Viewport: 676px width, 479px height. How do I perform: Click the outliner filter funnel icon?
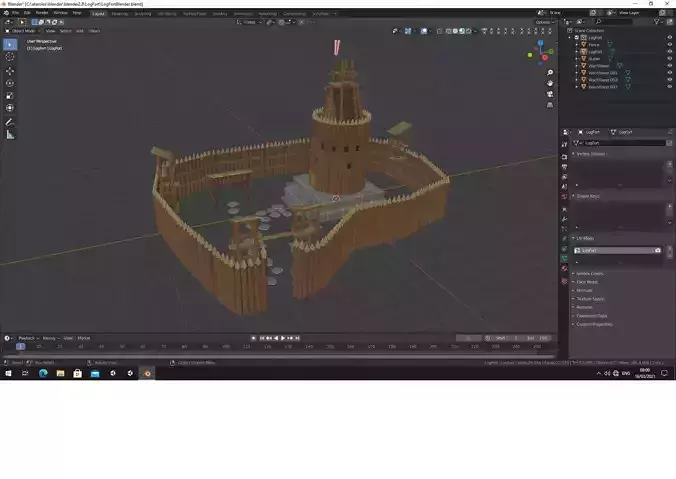657,22
